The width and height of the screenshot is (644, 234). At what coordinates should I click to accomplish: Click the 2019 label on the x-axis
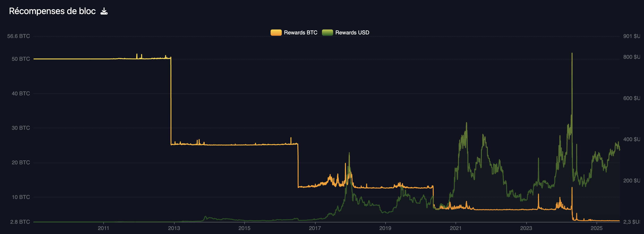[x=385, y=228]
